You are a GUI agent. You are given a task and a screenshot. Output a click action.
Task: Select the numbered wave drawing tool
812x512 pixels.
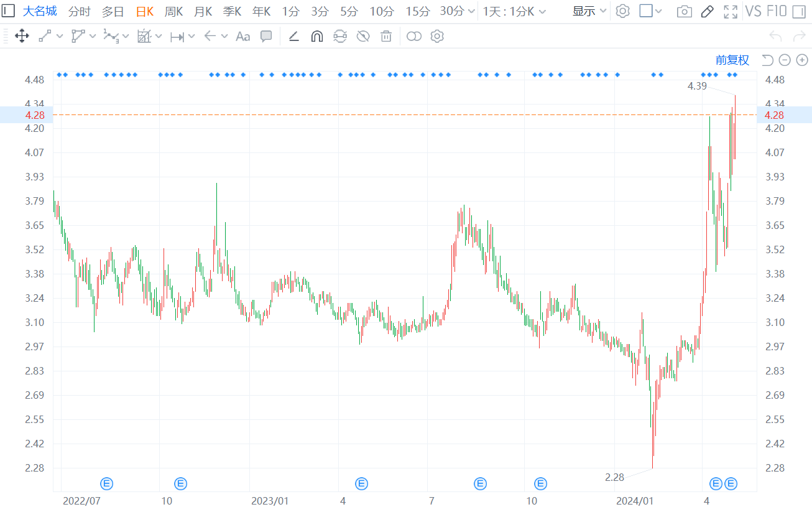[111, 36]
